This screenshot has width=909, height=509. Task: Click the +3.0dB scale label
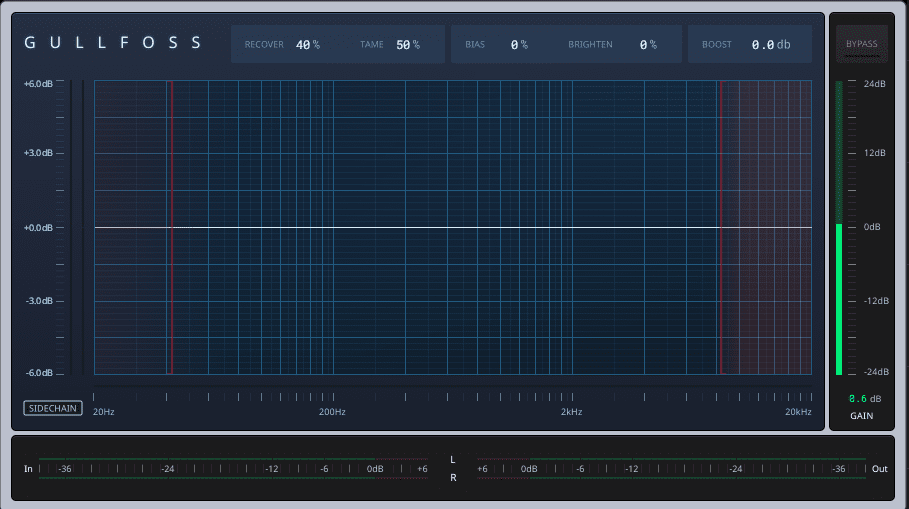(x=38, y=153)
